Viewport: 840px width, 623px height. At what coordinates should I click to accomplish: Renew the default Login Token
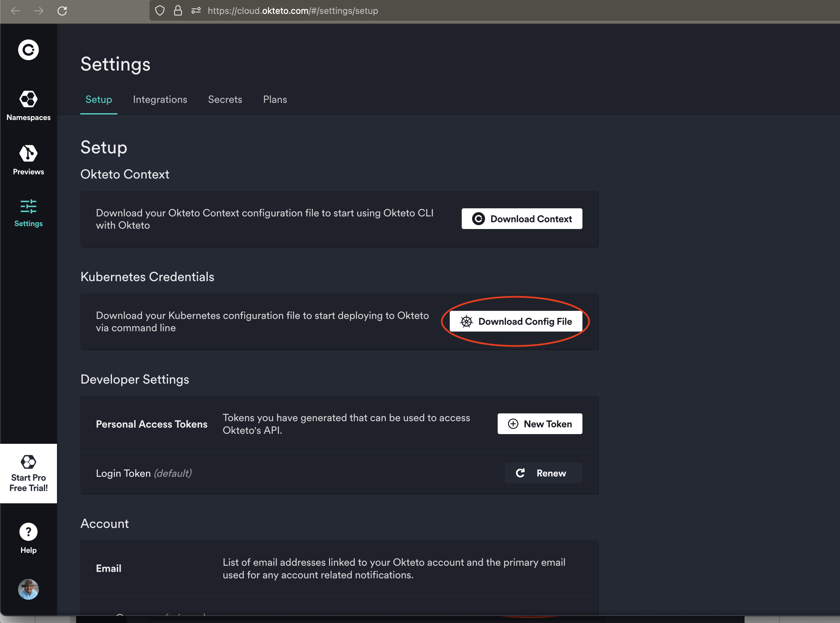[x=543, y=473]
